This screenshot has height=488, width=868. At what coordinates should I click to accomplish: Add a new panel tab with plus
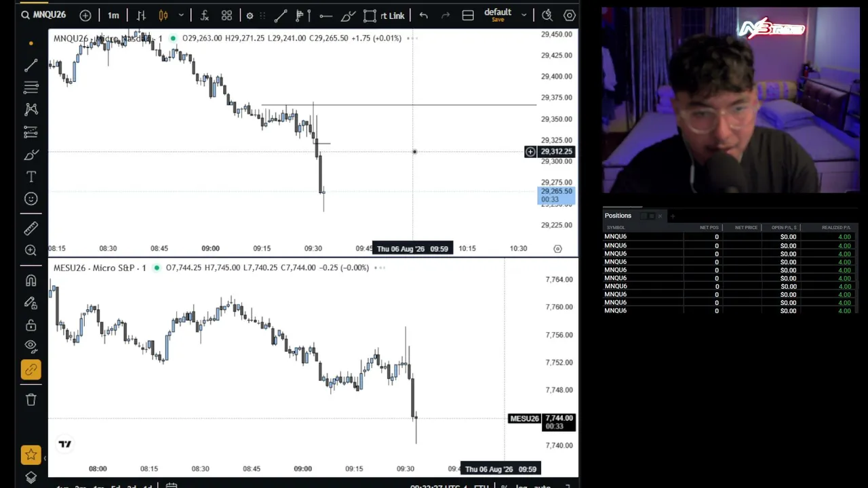672,216
